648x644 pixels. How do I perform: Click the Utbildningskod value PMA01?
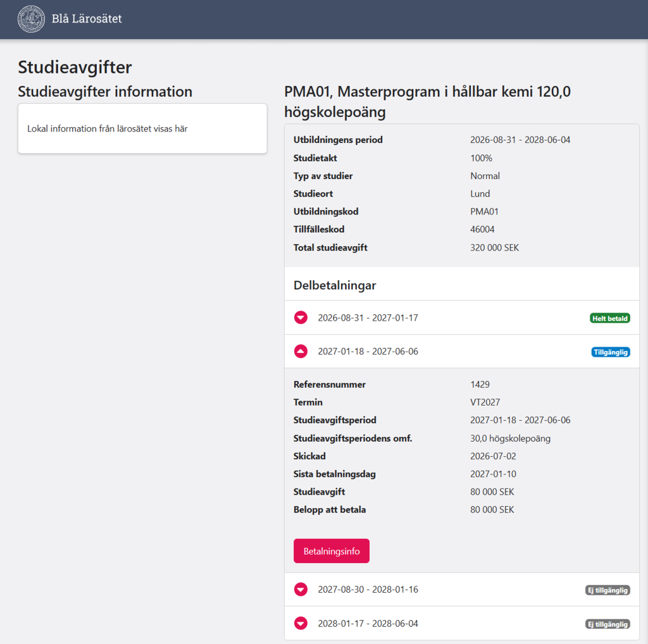484,211
